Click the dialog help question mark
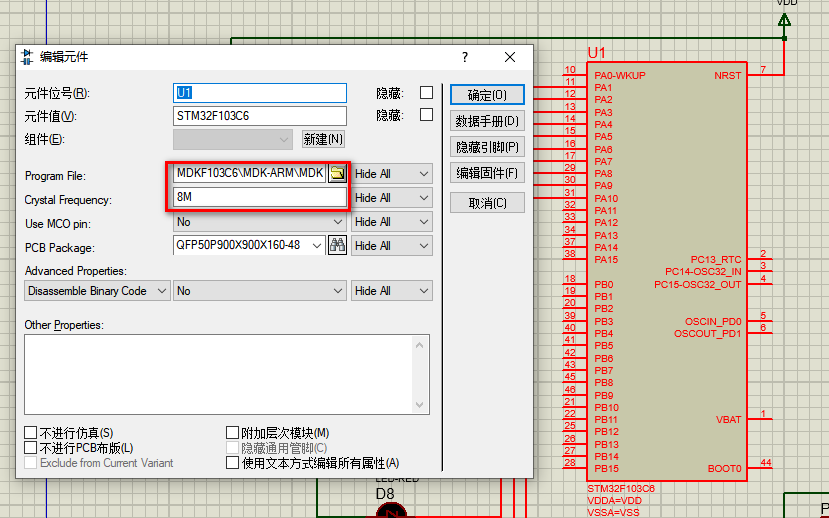829x518 pixels. point(465,57)
